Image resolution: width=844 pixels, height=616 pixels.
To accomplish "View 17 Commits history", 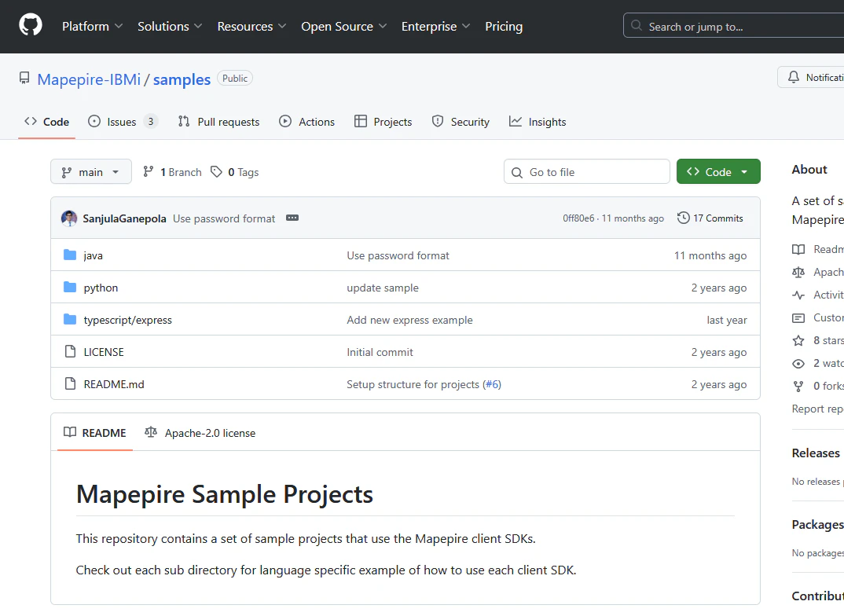I will 710,218.
